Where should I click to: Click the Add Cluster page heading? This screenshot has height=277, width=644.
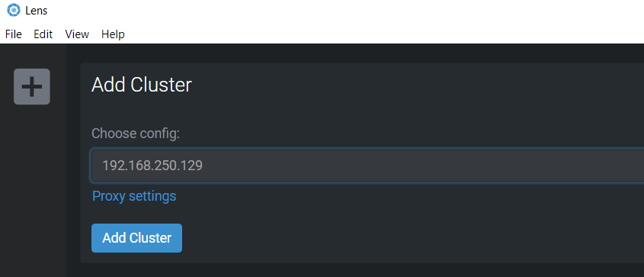tap(142, 85)
